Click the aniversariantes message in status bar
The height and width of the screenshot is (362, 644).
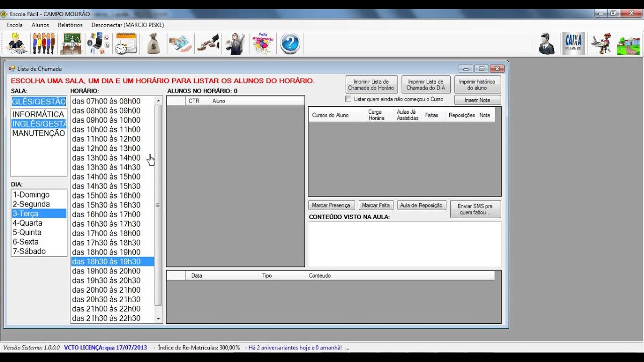point(295,347)
